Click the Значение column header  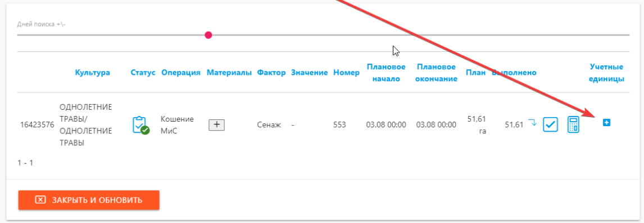309,73
